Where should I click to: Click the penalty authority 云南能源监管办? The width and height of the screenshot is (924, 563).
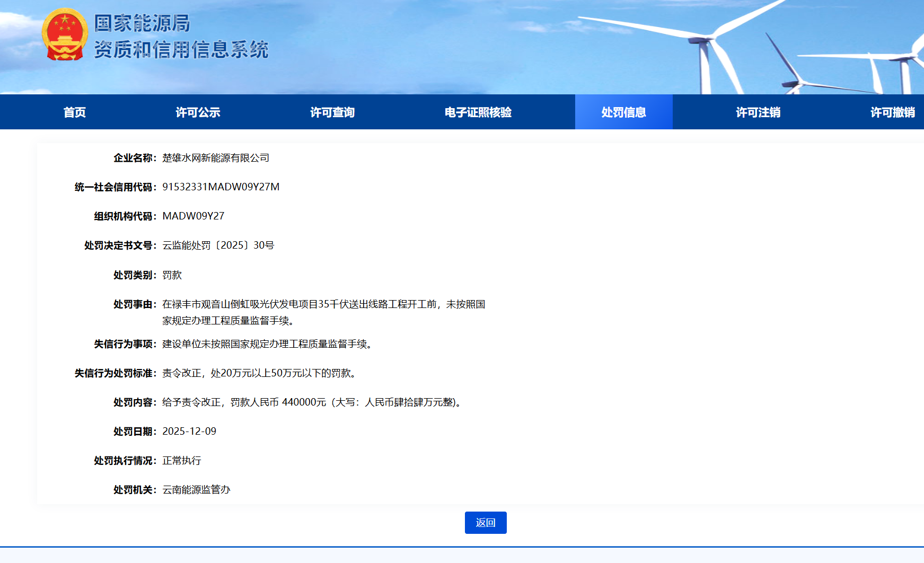(x=196, y=490)
